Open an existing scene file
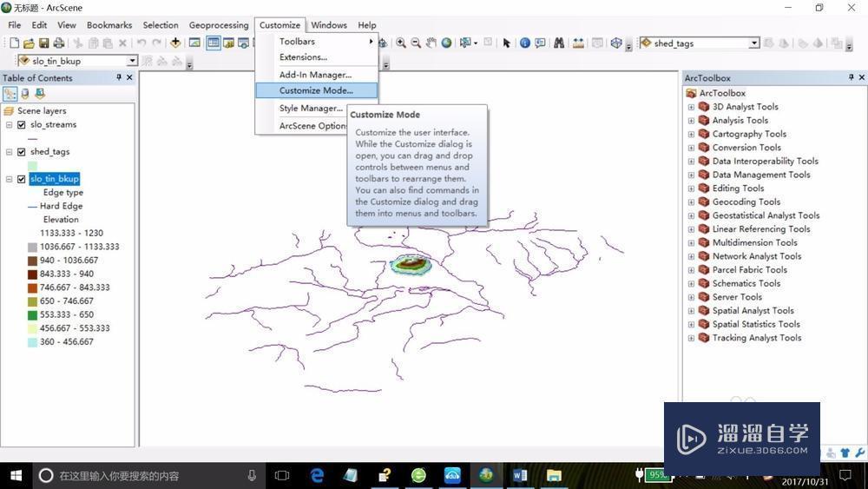Screen dimensions: 868x489 [x=29, y=43]
